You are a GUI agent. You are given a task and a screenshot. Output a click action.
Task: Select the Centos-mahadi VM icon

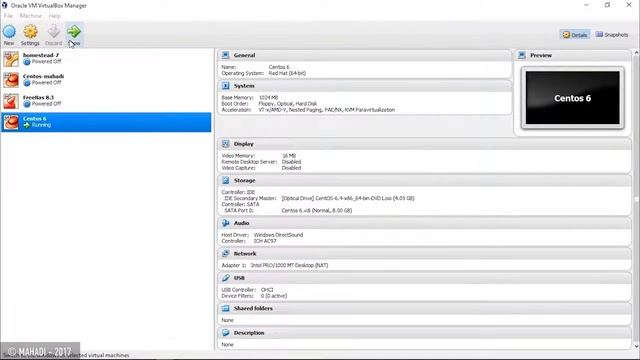tap(11, 80)
